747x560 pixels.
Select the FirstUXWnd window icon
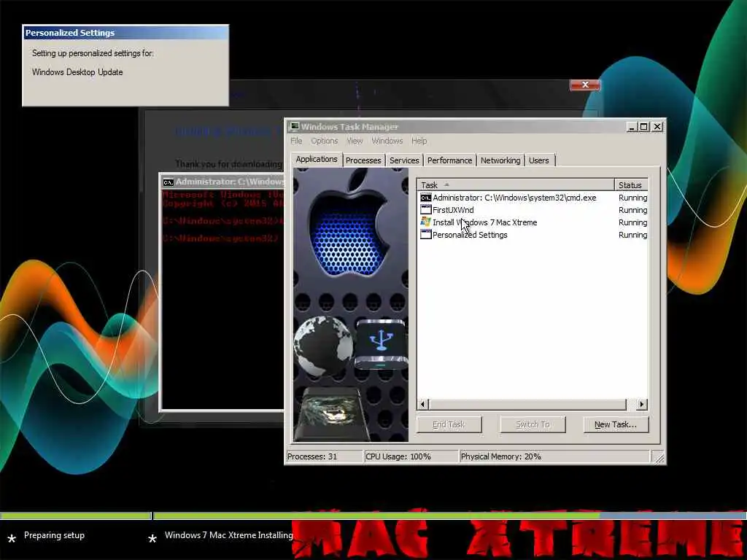tap(425, 210)
